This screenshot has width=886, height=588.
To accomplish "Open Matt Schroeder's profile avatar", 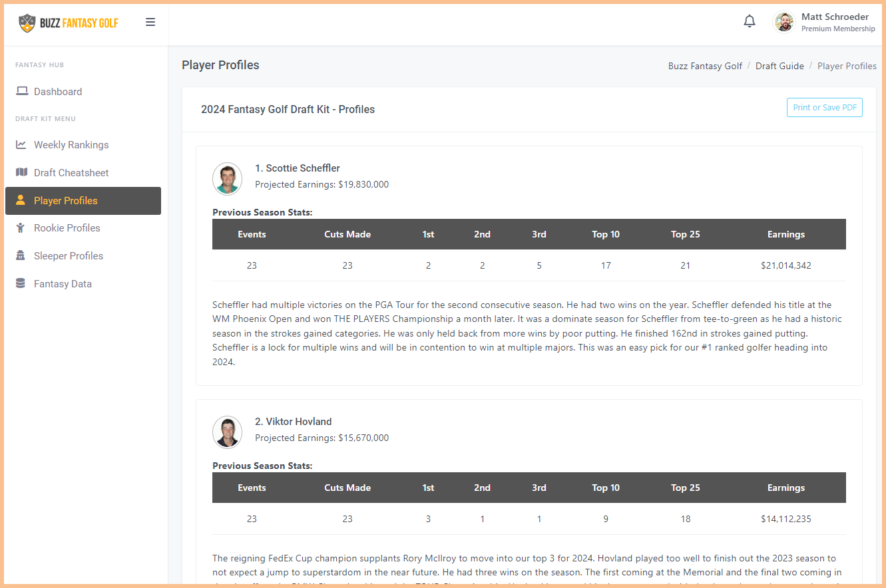I will point(784,22).
